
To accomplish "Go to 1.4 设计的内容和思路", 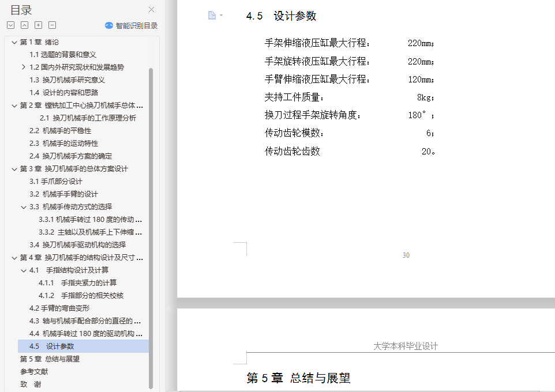I will tap(63, 93).
